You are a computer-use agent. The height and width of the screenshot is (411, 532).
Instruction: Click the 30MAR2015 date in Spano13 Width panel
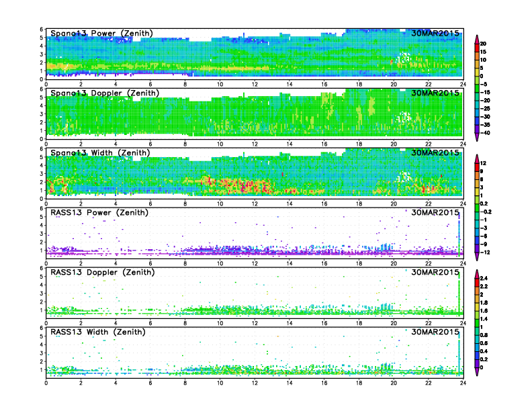[x=435, y=152]
